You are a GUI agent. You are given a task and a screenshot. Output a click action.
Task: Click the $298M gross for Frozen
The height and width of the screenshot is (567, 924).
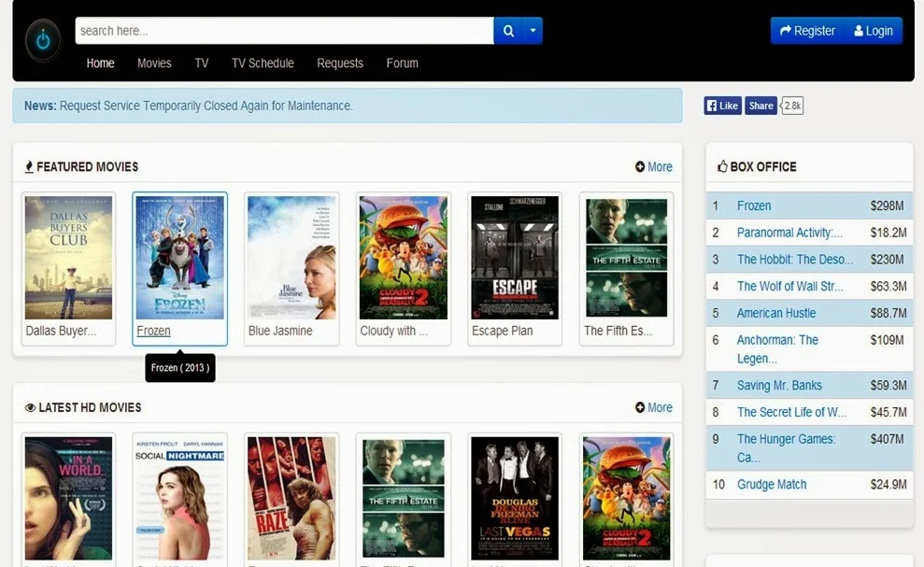coord(887,206)
